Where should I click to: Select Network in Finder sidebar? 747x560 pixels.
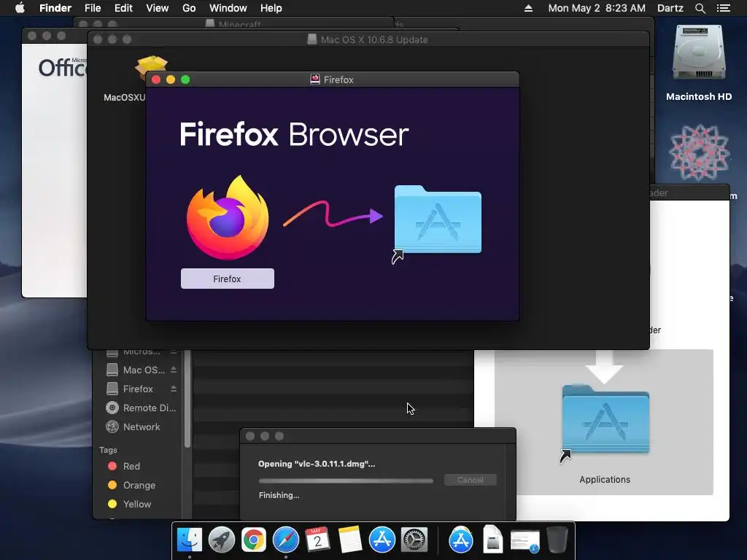coord(133,427)
